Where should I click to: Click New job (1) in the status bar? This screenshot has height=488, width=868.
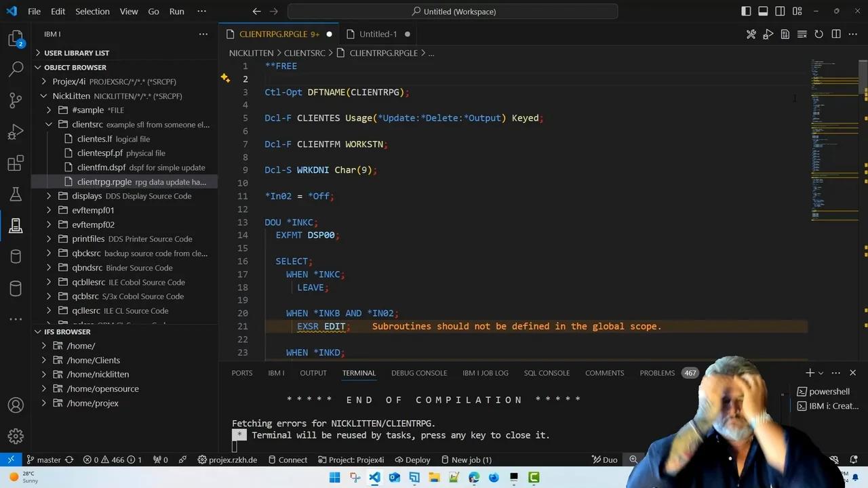(x=466, y=460)
